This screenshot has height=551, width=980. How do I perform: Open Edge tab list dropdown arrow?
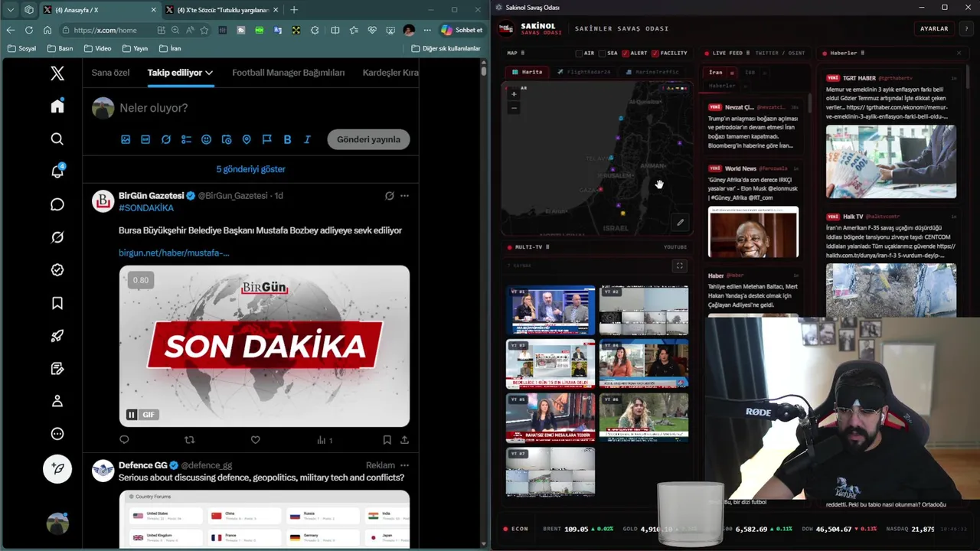click(11, 10)
